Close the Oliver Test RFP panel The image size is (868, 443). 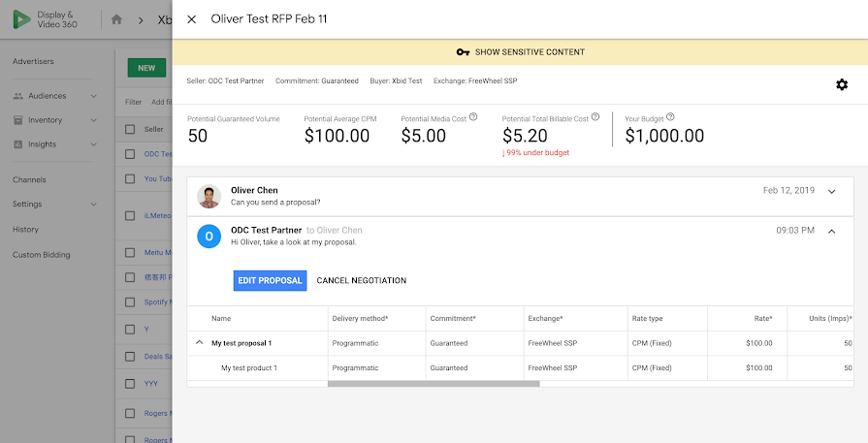[x=191, y=19]
